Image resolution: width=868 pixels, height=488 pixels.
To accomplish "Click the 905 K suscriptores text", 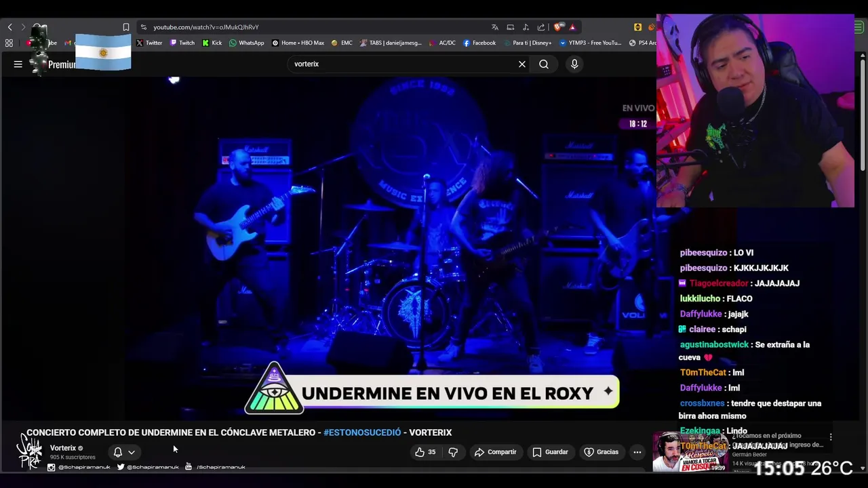I will (73, 457).
